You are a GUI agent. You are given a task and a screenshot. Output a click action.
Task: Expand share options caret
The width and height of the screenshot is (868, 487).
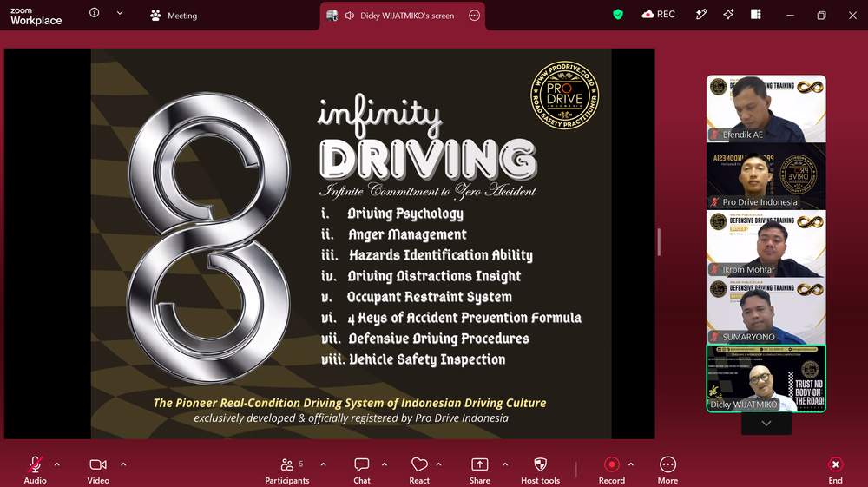click(x=505, y=464)
